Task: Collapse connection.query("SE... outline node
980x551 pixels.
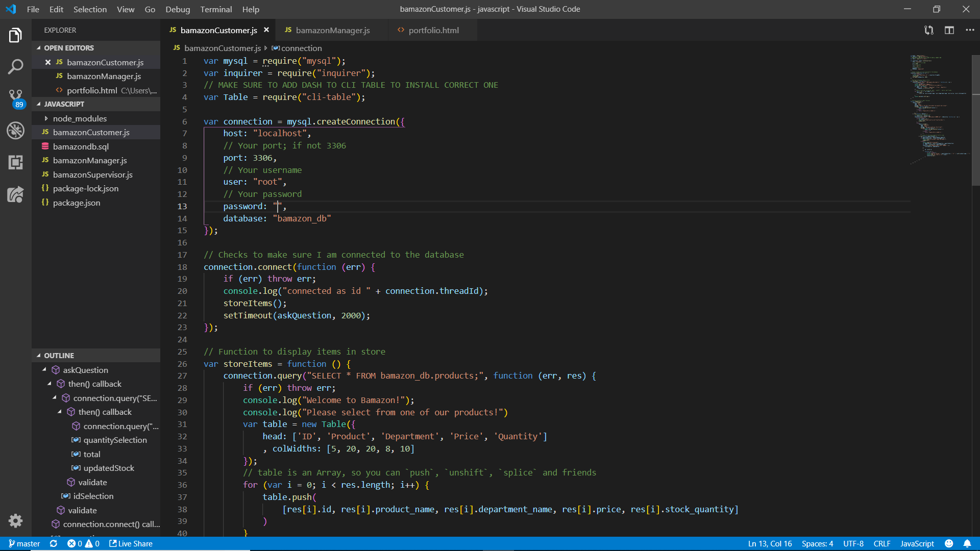Action: 55,398
